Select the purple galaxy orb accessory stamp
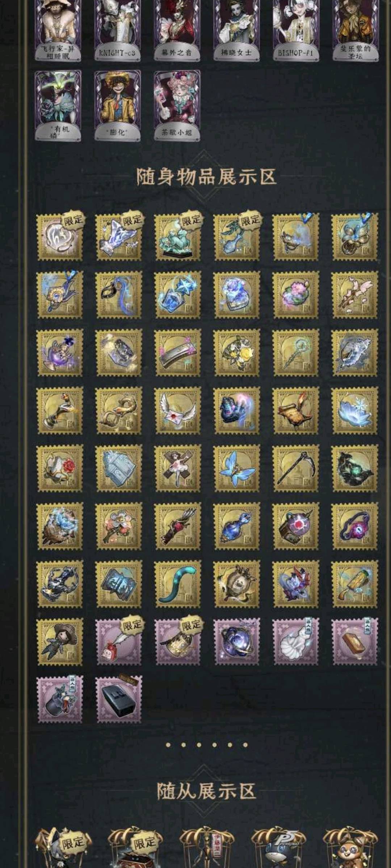 (x=236, y=642)
